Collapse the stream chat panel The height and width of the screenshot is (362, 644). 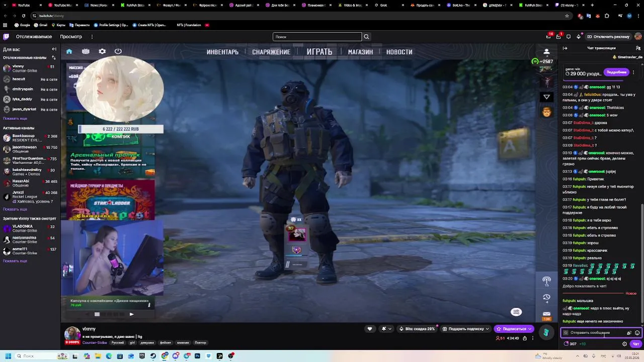click(565, 48)
